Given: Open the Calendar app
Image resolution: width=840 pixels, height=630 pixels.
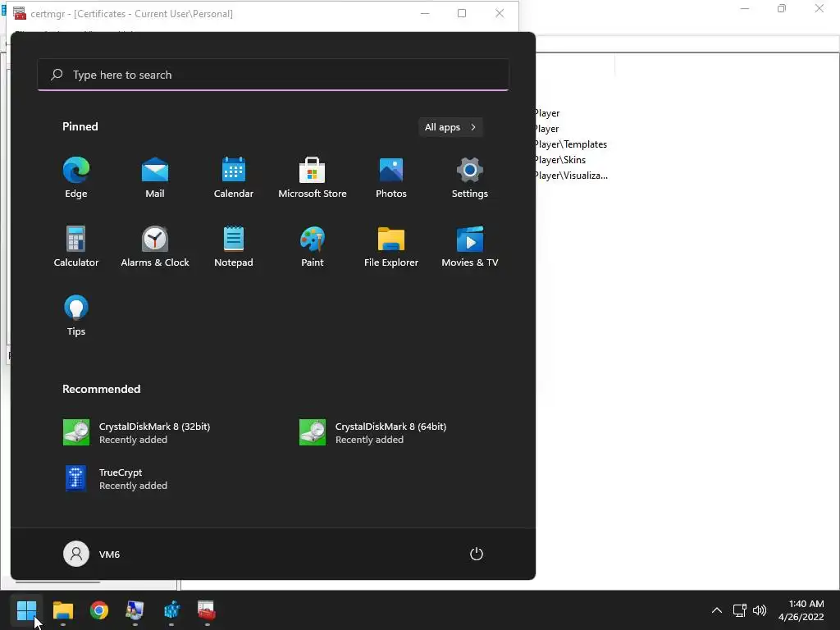Looking at the screenshot, I should click(x=234, y=177).
